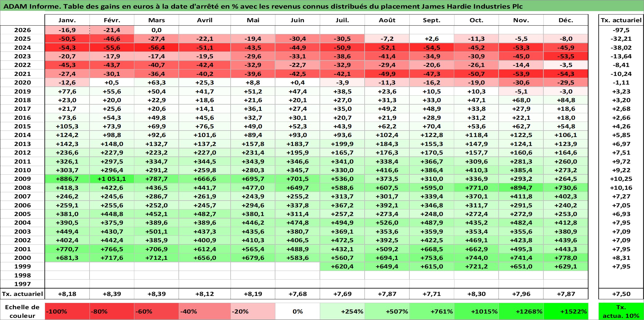Click the -80% color scale swatch
Viewport: 644px width, 320px height.
[112, 311]
